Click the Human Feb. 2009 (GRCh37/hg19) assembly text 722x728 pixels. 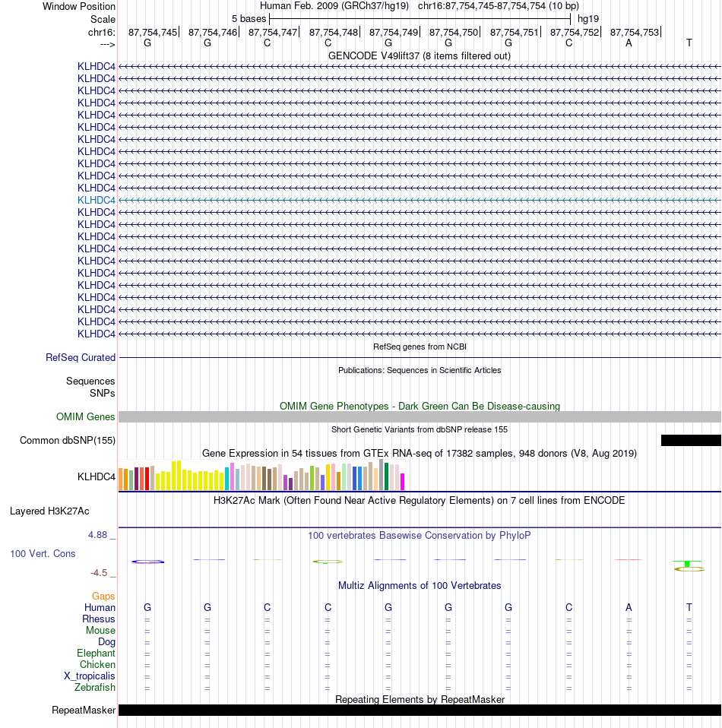click(x=334, y=6)
